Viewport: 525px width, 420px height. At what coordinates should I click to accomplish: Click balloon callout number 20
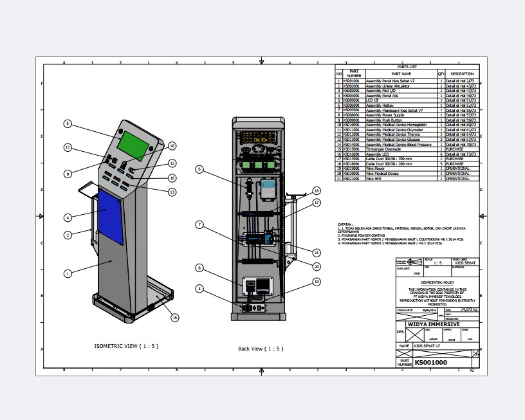click(x=317, y=266)
